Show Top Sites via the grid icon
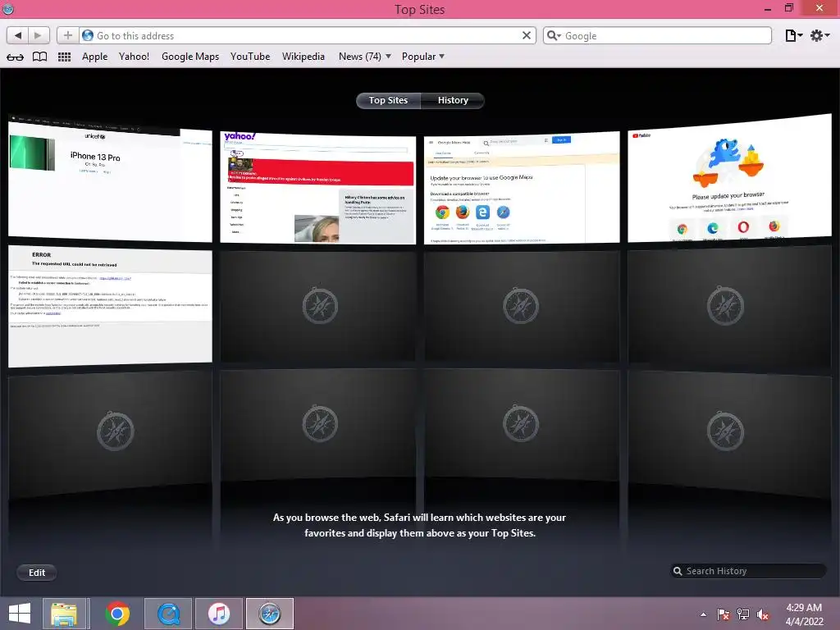 pyautogui.click(x=64, y=57)
